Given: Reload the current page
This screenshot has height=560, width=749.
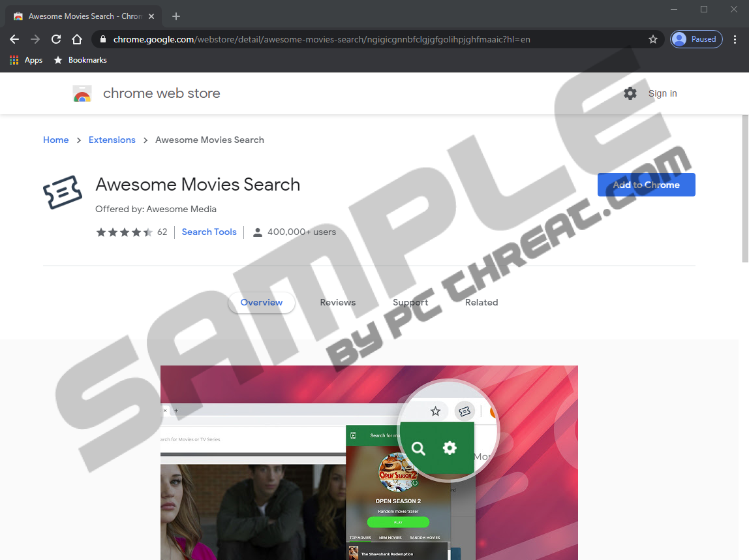Looking at the screenshot, I should (x=56, y=39).
